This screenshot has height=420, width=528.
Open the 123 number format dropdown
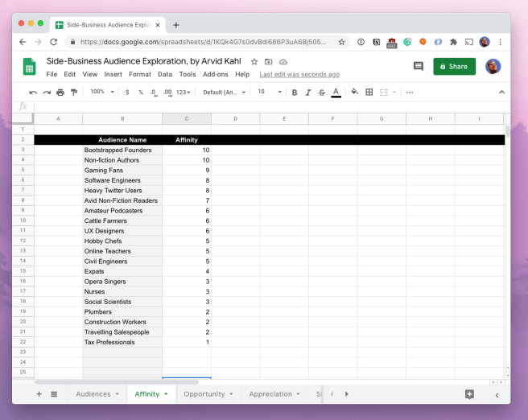click(x=184, y=93)
